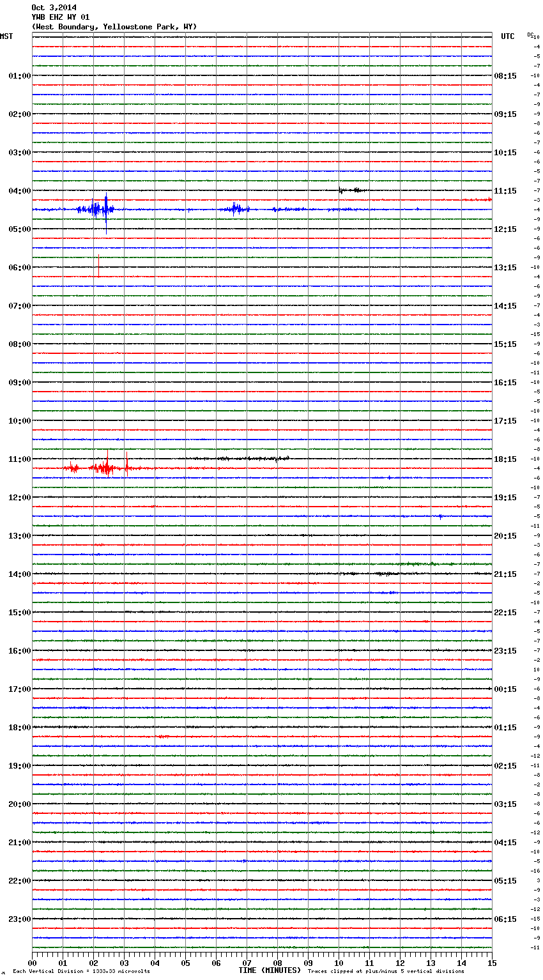Select the station code "YWB EHZ WY 01"
Screen dimensions: 543x980
tap(61, 17)
